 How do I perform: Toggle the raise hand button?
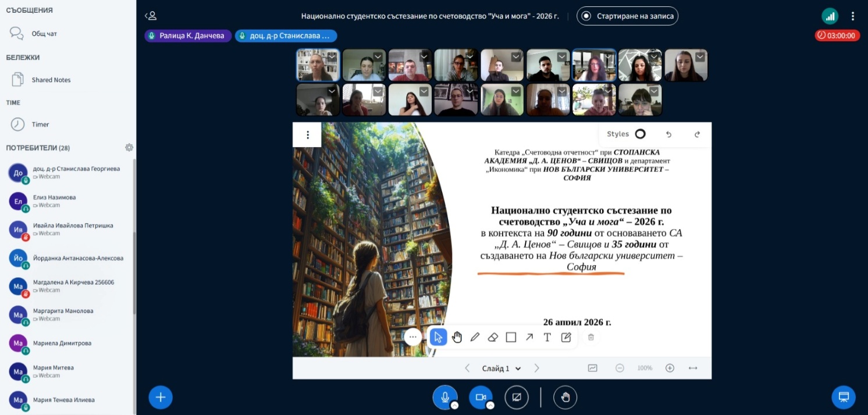[565, 397]
